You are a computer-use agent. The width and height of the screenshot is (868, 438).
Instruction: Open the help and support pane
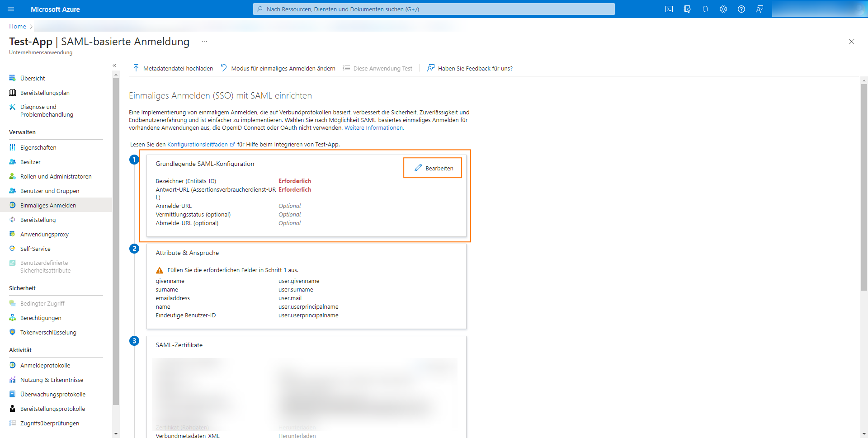click(741, 9)
